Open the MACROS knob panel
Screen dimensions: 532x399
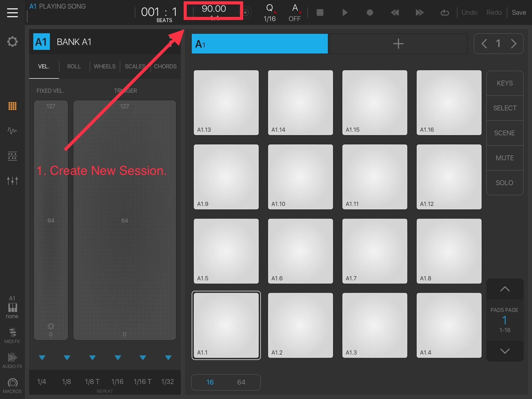pyautogui.click(x=12, y=386)
